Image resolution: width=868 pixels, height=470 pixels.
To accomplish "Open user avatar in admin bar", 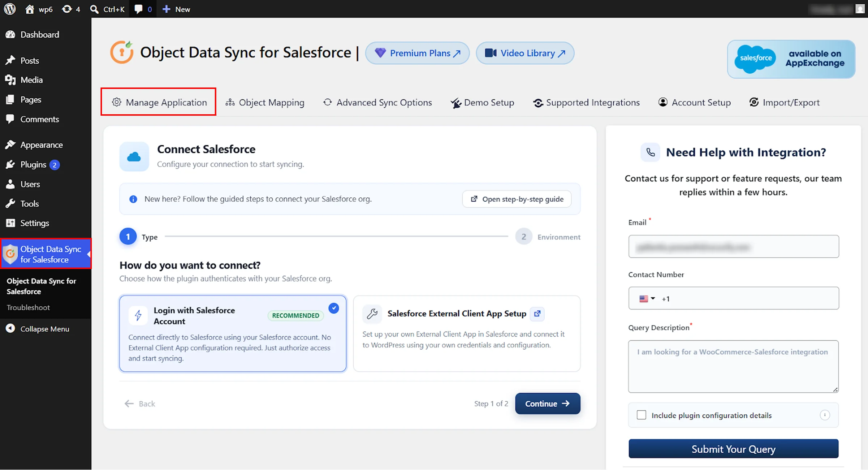I will click(x=860, y=9).
